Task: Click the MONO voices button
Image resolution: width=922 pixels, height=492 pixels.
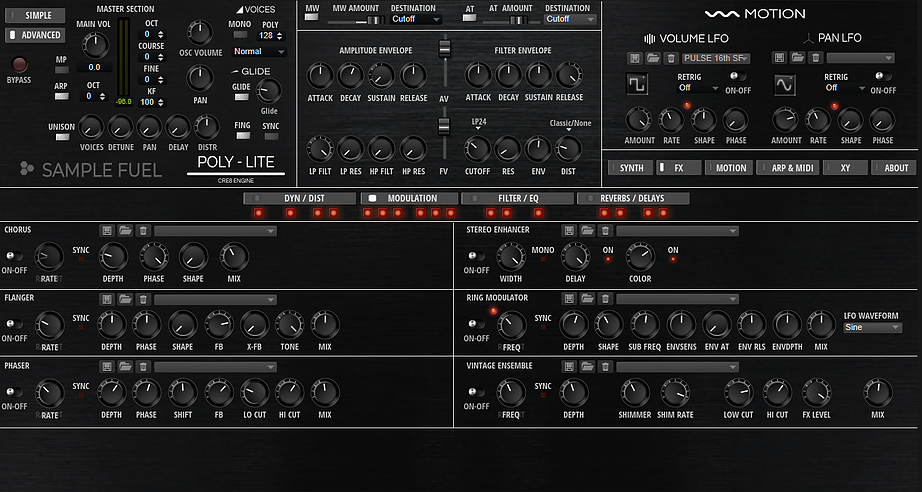Action: [240, 35]
